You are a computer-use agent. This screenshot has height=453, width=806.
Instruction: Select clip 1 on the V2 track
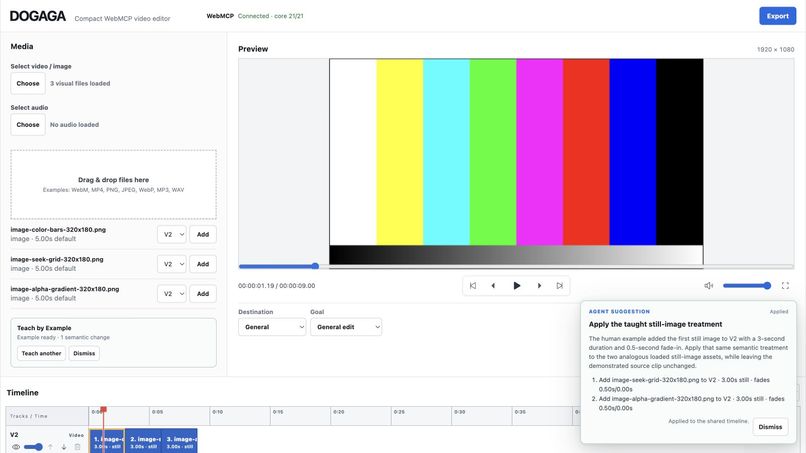(x=107, y=441)
